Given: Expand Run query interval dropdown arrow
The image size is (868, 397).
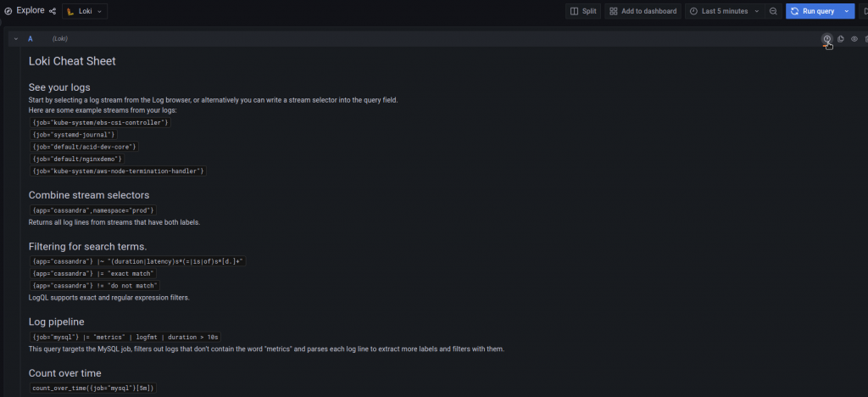Looking at the screenshot, I should pyautogui.click(x=847, y=11).
